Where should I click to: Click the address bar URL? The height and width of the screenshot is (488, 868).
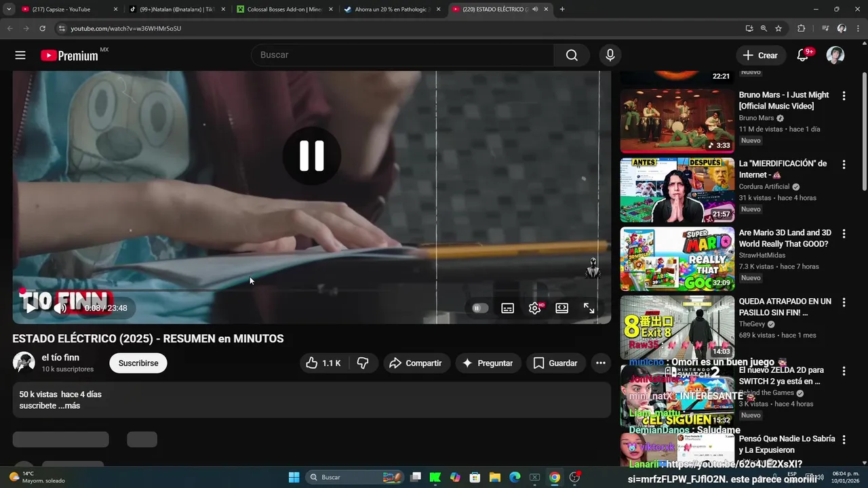click(x=126, y=28)
